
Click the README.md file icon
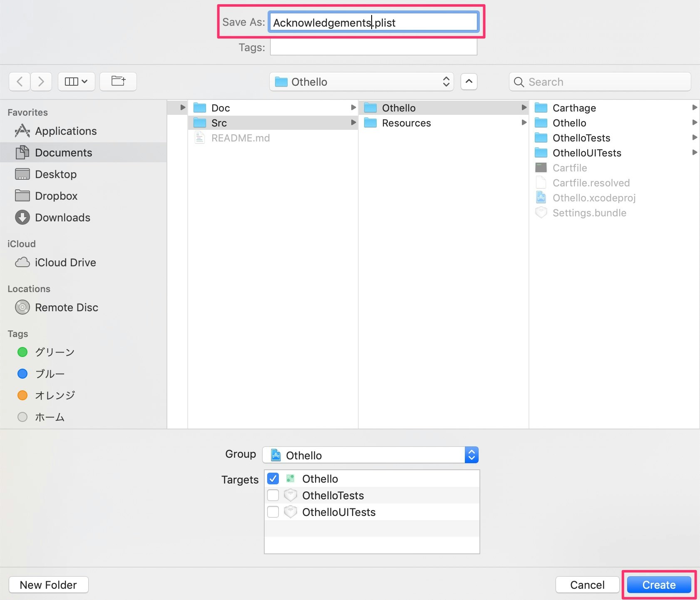coord(200,138)
